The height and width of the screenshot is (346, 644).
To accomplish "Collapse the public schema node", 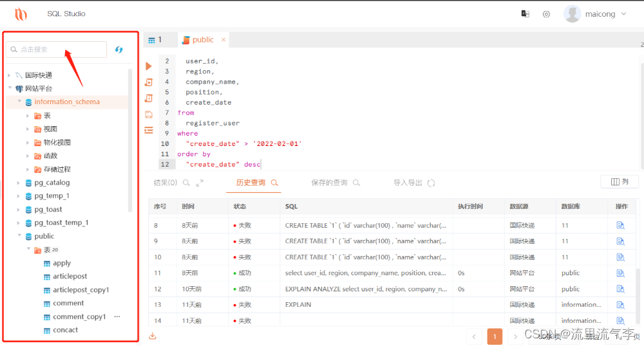I will pos(19,236).
